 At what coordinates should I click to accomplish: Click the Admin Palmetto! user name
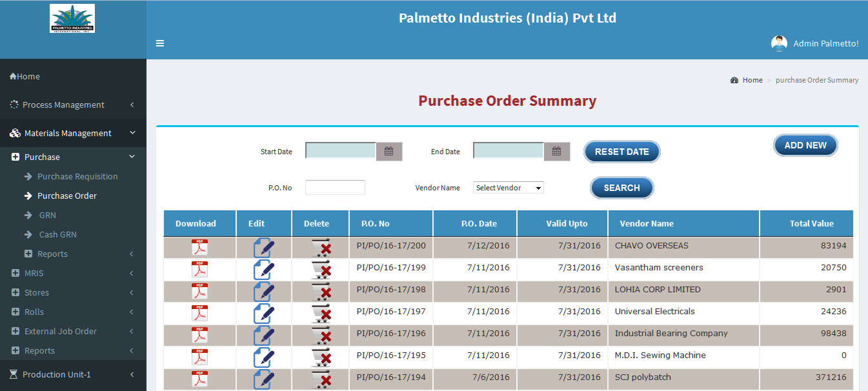point(826,43)
